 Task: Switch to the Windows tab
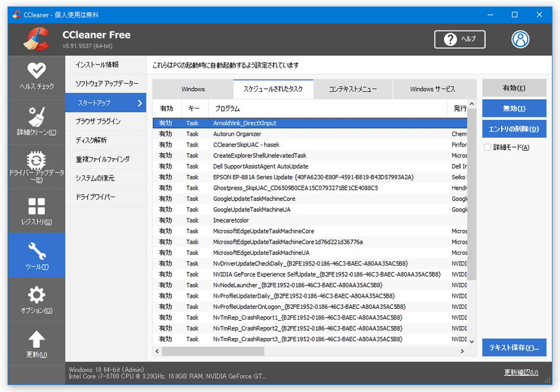tap(193, 89)
